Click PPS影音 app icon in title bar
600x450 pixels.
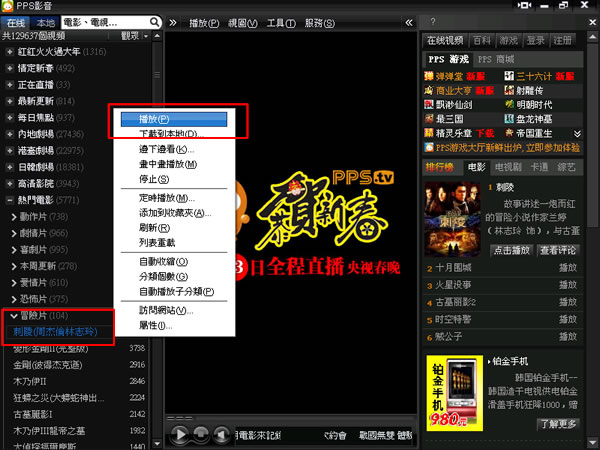pyautogui.click(x=7, y=6)
